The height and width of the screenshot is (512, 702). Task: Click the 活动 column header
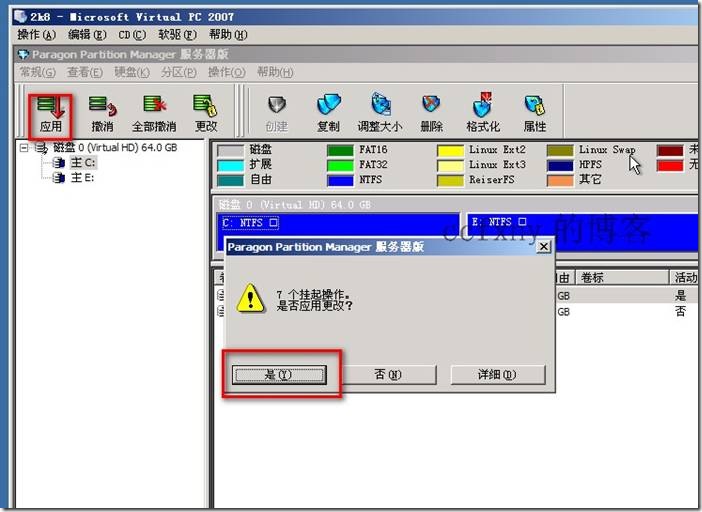[685, 277]
